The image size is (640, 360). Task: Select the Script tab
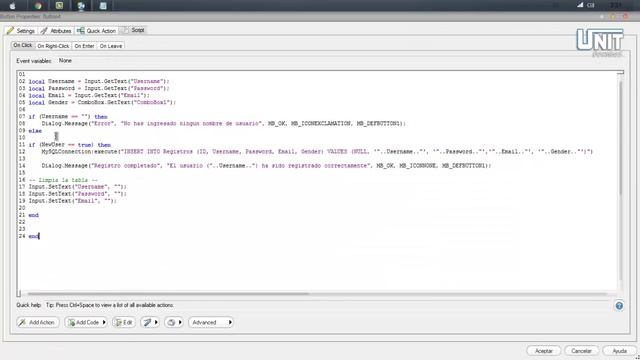point(133,30)
